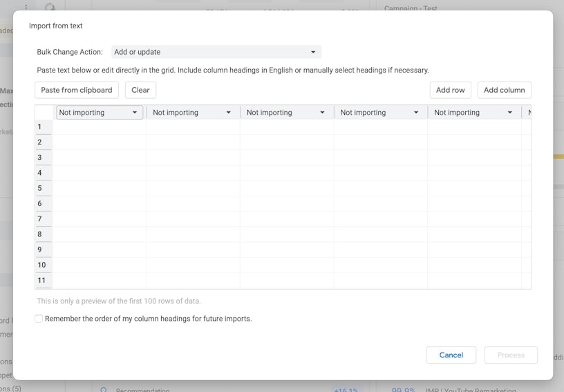Click second column cell in row 3
Viewport: 564px width, 392px height.
[x=193, y=158]
